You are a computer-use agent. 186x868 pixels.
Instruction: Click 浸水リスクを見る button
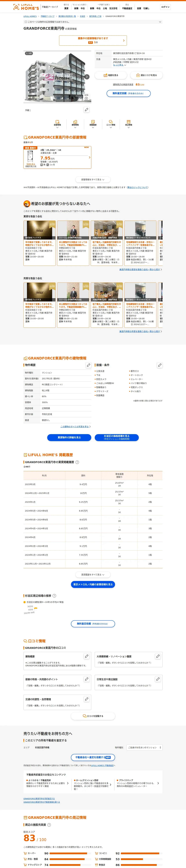[x=146, y=75]
